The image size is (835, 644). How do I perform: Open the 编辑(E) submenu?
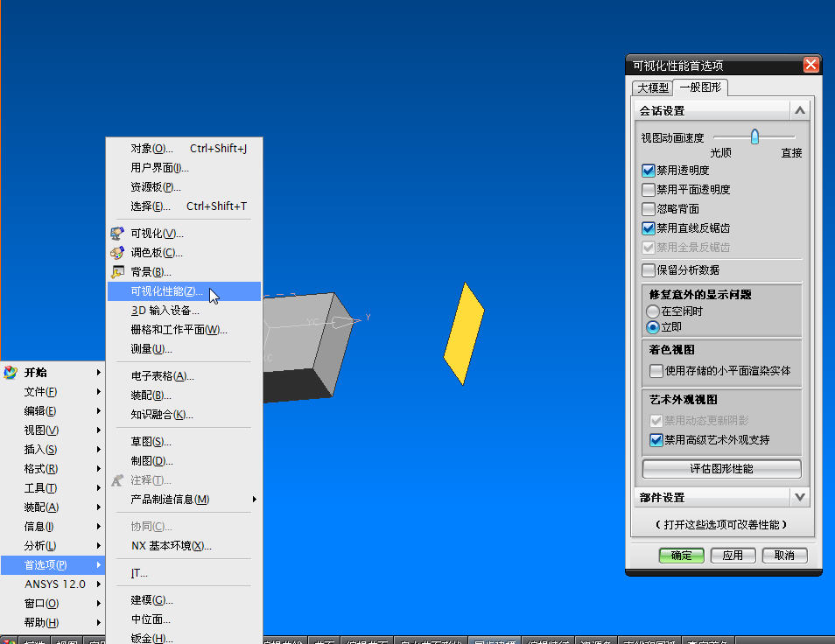[x=53, y=411]
